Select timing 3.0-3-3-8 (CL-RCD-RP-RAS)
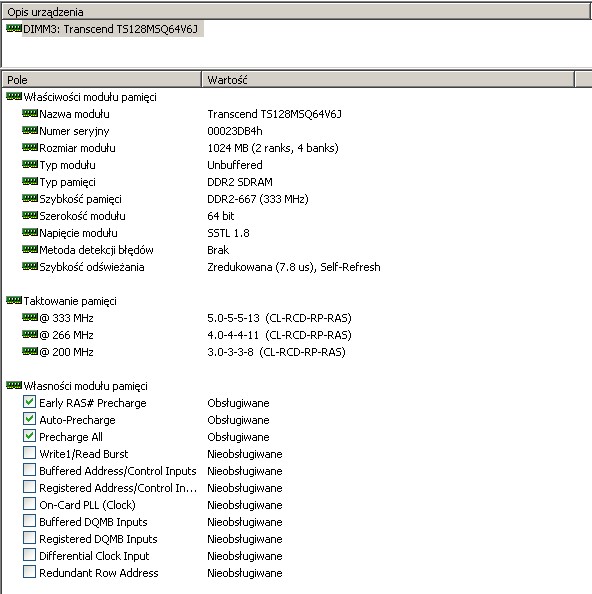Image resolution: width=592 pixels, height=594 pixels. click(276, 352)
